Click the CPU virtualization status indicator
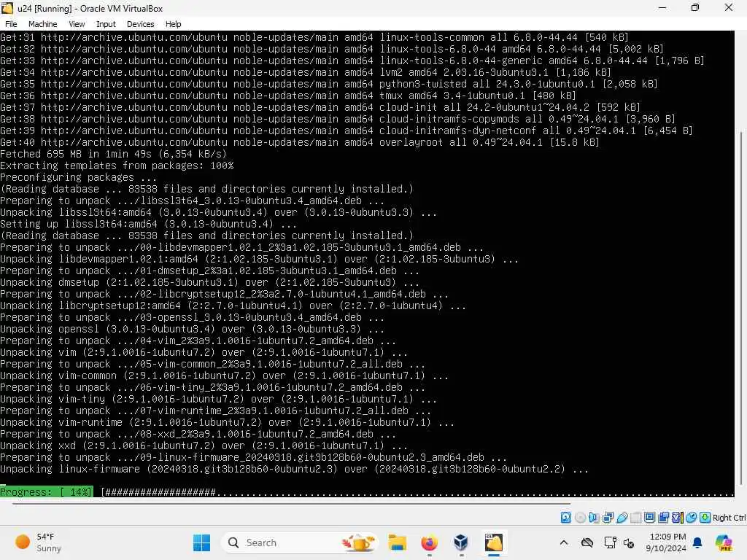 [678, 518]
